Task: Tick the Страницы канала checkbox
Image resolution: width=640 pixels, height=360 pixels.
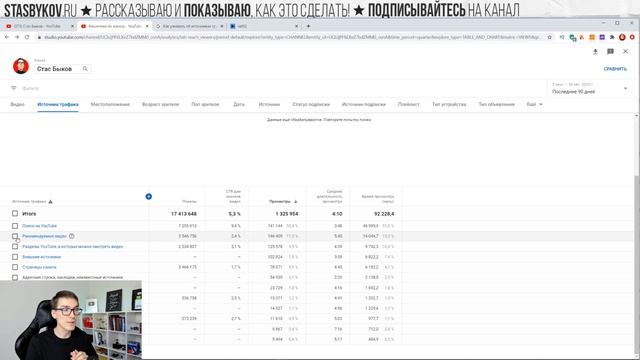Action: (x=15, y=267)
